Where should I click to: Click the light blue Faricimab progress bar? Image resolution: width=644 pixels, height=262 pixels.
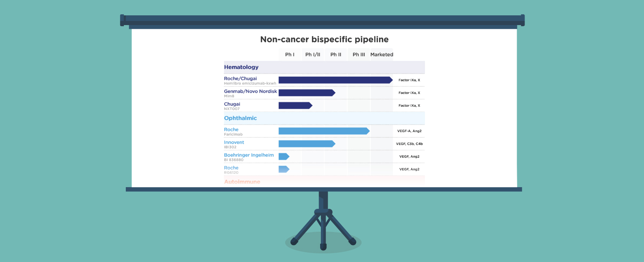coord(323,131)
